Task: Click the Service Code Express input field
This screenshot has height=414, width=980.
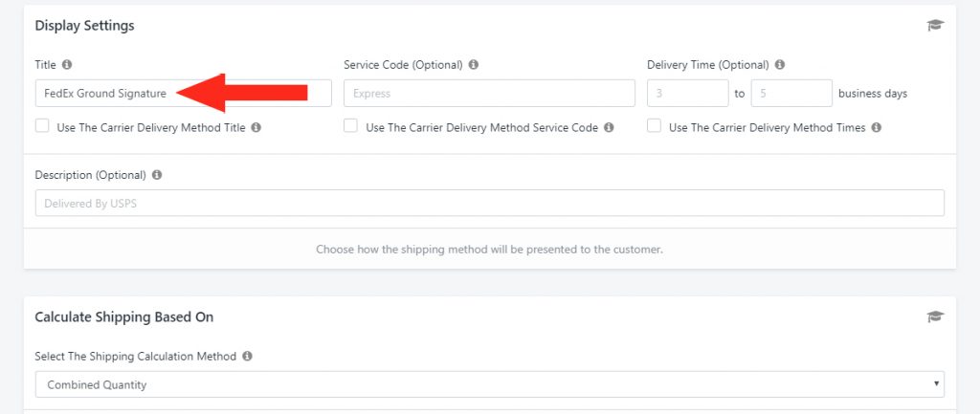Action: click(x=489, y=93)
